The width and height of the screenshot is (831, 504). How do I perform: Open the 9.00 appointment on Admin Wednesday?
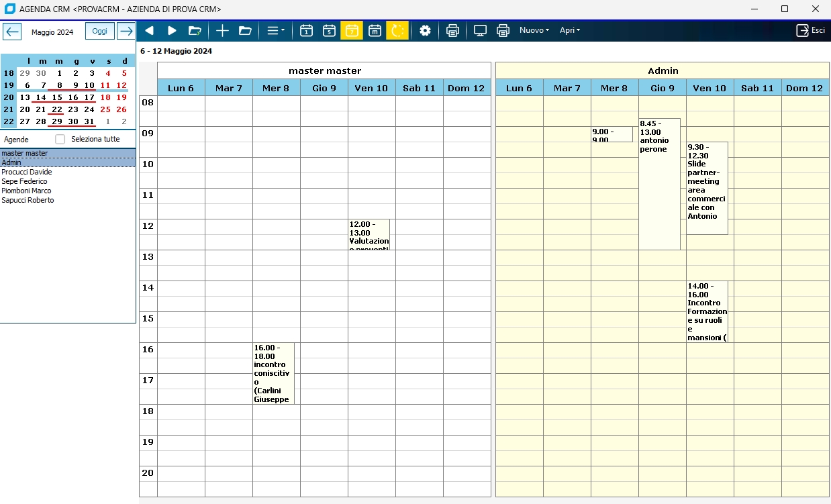[x=612, y=134]
